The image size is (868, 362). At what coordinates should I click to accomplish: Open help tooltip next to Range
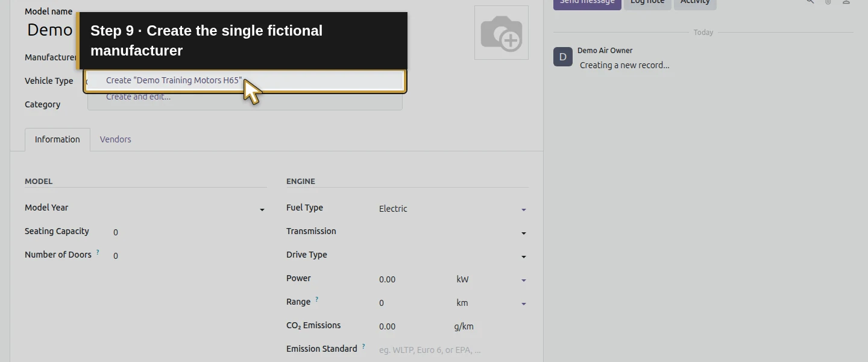(317, 299)
